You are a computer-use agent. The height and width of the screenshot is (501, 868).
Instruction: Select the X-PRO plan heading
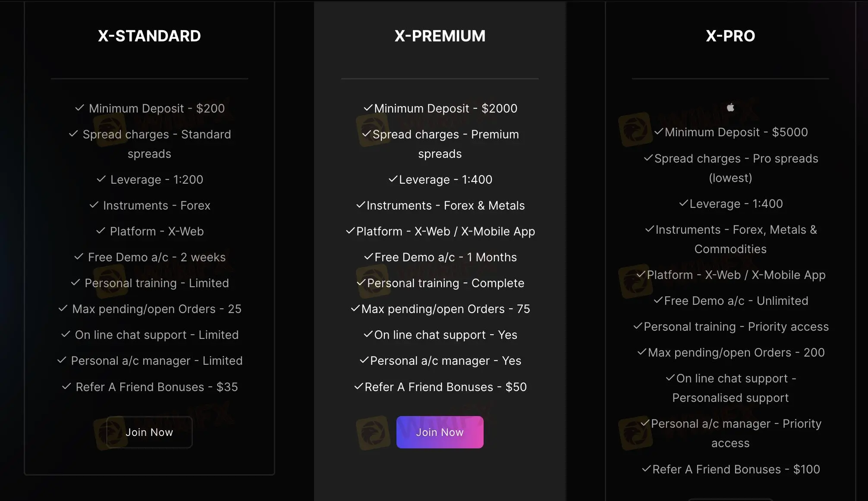tap(730, 36)
